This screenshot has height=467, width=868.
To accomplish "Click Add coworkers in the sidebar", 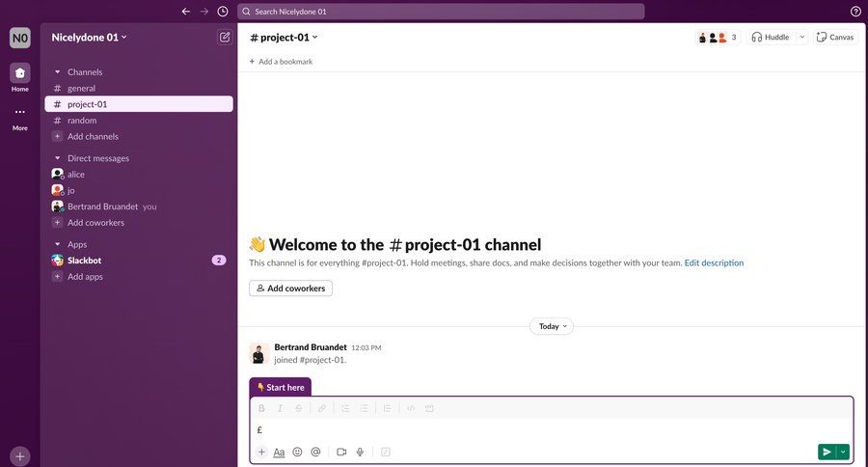I will click(139, 222).
